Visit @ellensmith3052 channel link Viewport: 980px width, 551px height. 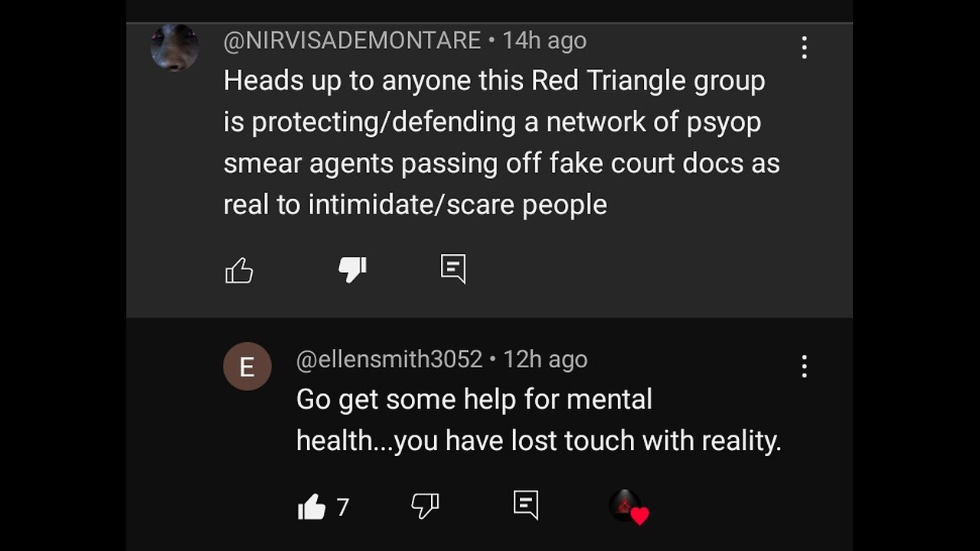point(389,359)
